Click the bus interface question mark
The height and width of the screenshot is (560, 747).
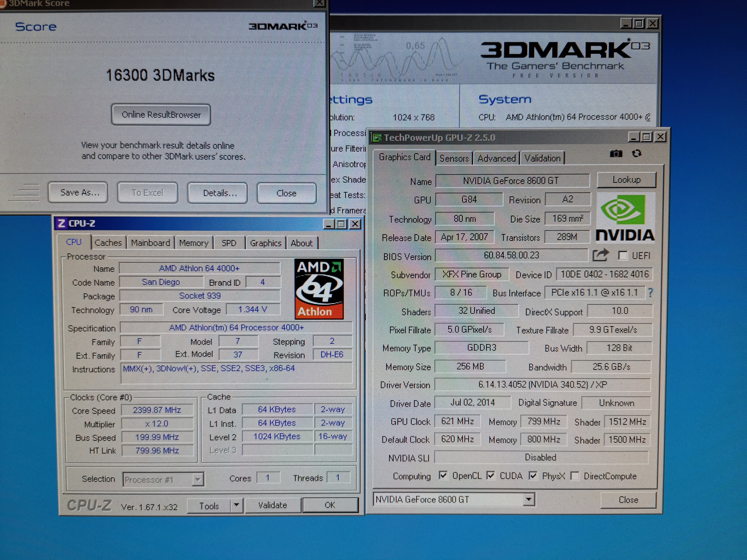[x=651, y=293]
